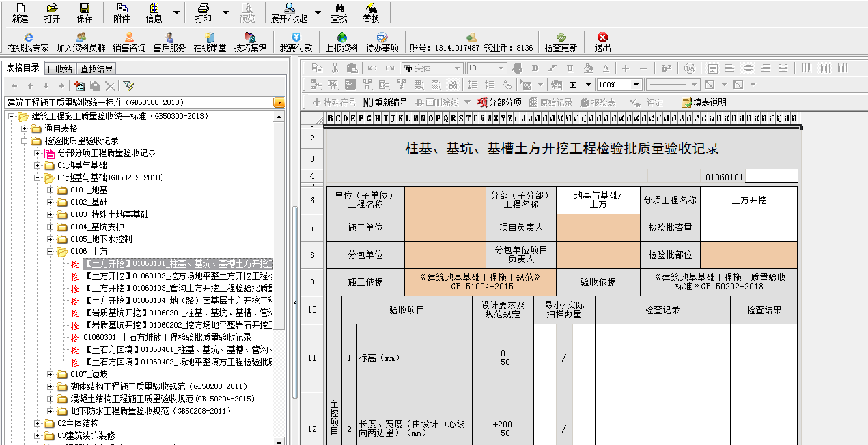Expand the 0107_边坡 tree folder
The height and width of the screenshot is (445, 868).
tap(51, 374)
